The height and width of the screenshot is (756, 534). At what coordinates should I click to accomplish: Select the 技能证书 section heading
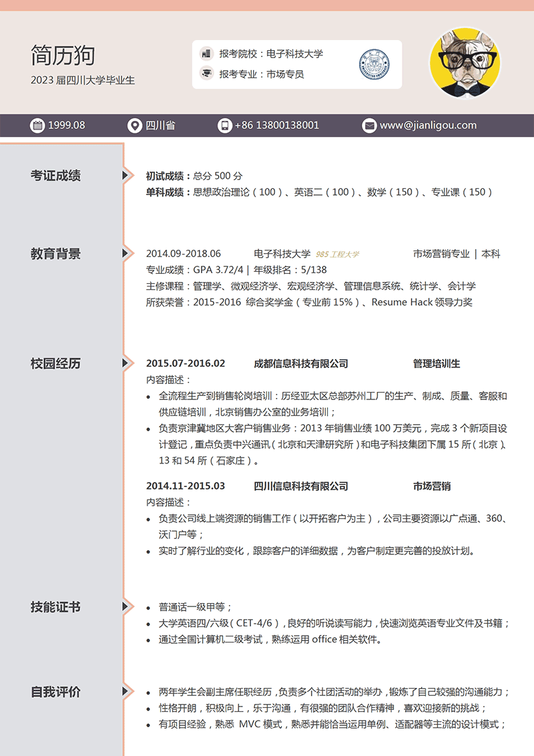55,606
